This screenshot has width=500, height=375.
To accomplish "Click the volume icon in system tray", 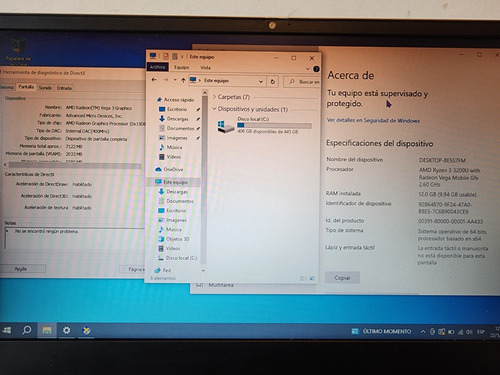I will (469, 332).
